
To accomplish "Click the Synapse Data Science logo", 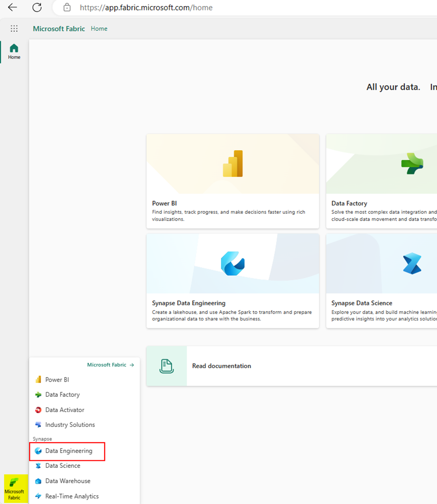I will click(412, 264).
